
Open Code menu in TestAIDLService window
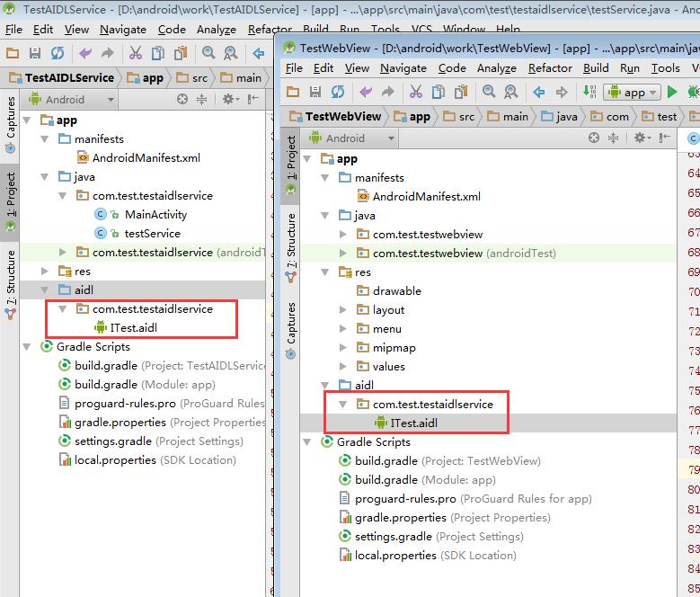coord(172,30)
